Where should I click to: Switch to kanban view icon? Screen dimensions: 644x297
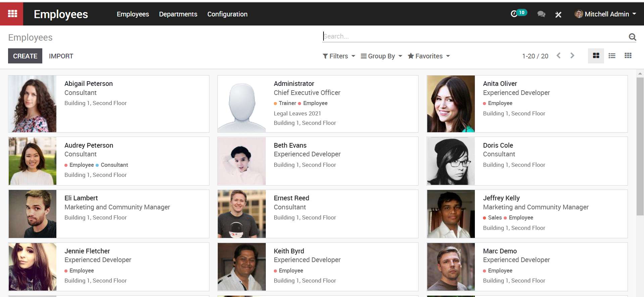tap(596, 56)
